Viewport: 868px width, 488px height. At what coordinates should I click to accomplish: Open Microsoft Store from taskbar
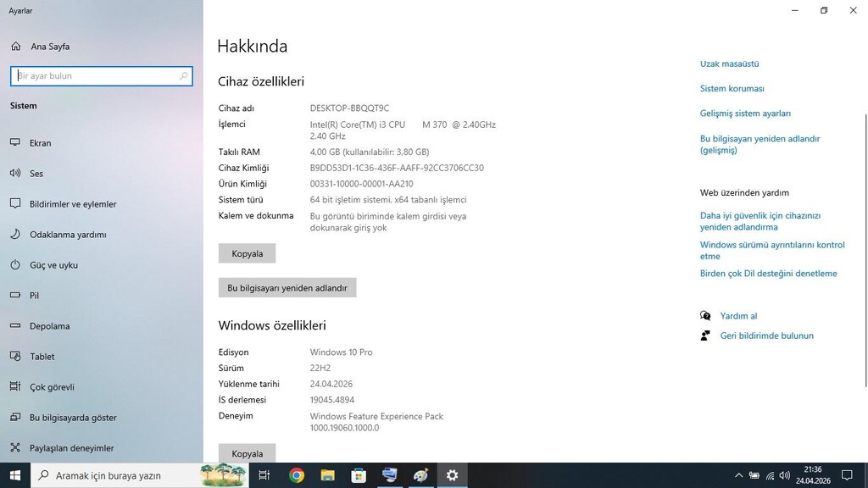[359, 475]
